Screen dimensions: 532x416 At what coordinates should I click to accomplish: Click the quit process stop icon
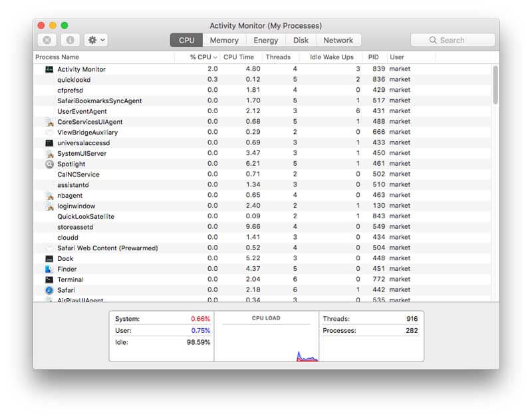pyautogui.click(x=47, y=41)
